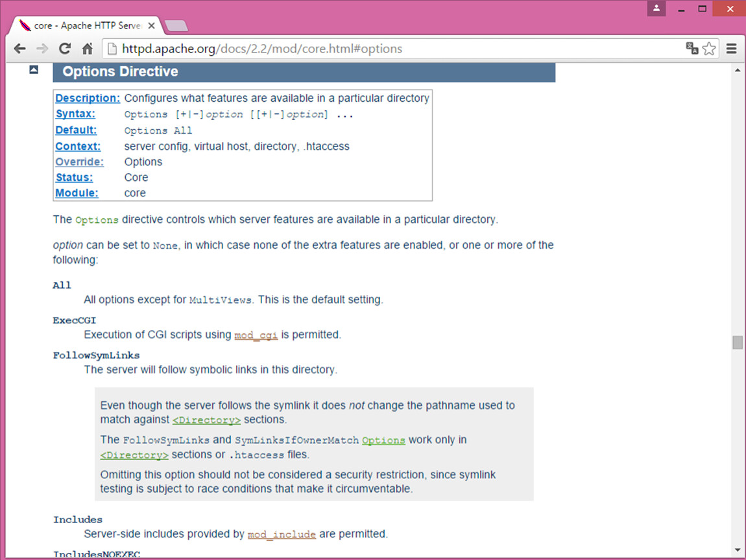This screenshot has width=746, height=560.
Task: Click the green Options code word
Action: click(x=97, y=220)
